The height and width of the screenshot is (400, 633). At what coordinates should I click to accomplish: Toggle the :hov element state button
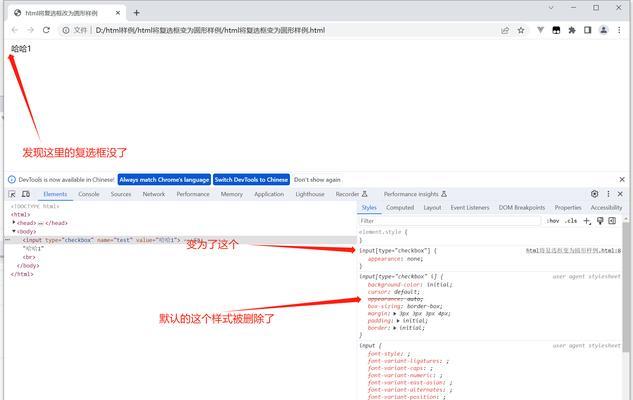pos(553,221)
